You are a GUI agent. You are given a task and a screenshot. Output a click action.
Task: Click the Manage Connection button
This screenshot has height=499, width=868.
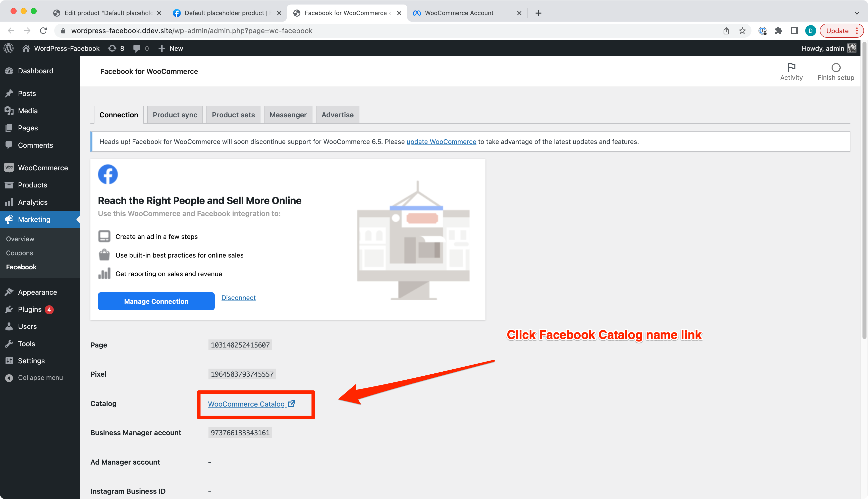[x=156, y=301]
